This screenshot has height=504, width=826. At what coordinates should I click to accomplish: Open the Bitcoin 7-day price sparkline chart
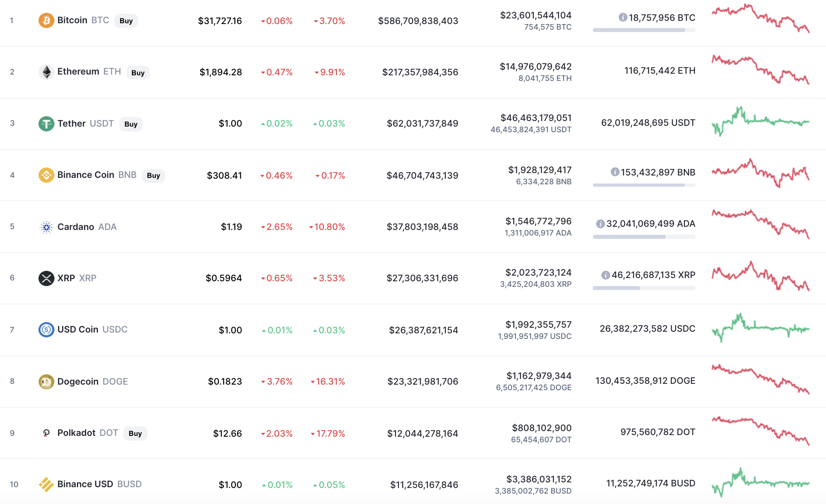(761, 18)
